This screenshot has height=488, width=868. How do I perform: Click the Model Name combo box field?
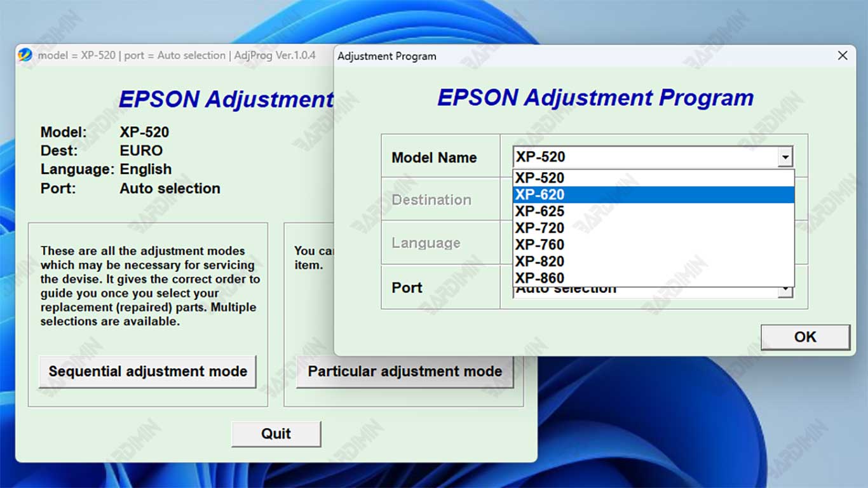[645, 157]
